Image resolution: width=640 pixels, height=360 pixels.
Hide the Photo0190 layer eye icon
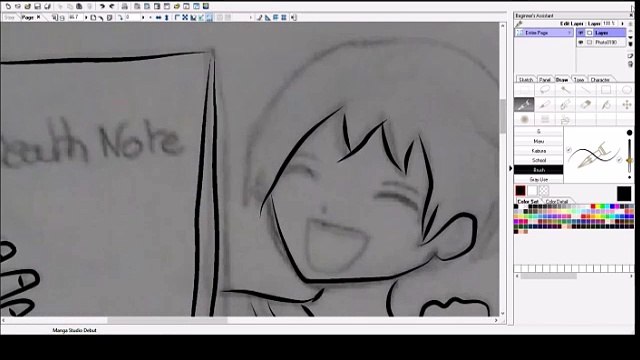(581, 42)
